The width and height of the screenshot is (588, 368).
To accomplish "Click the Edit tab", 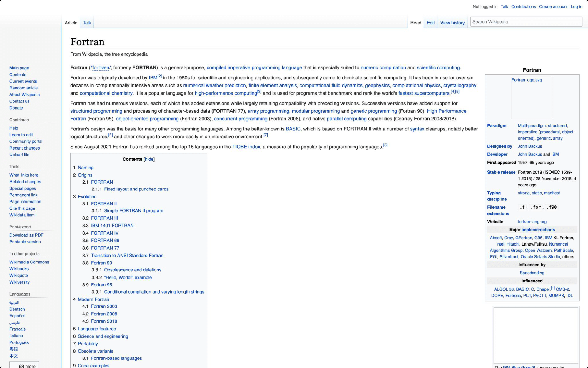I will 430,23.
